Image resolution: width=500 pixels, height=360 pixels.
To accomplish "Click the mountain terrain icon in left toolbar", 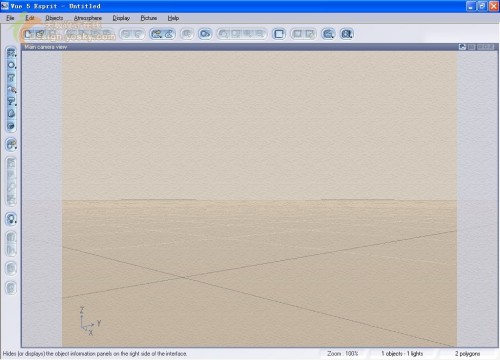I will [x=11, y=113].
